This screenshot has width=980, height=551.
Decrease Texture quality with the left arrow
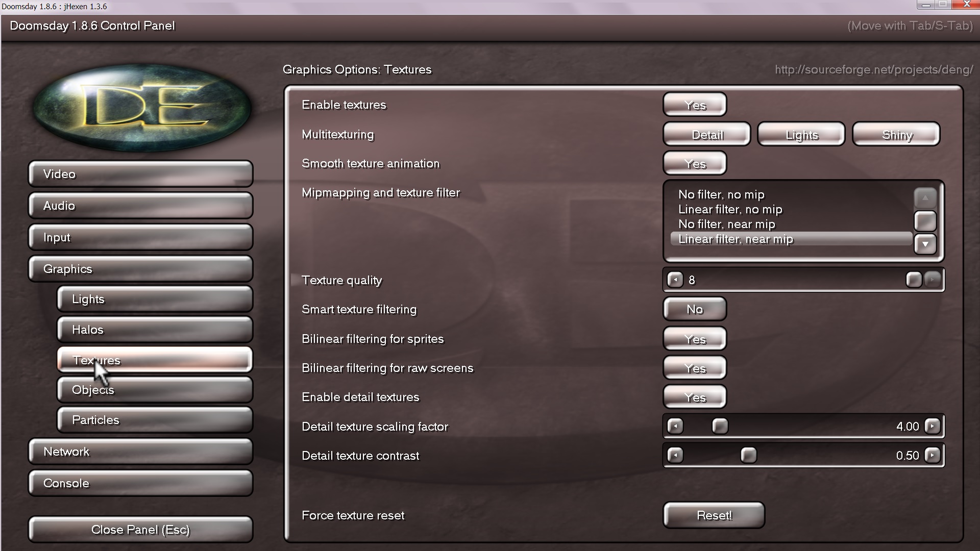675,280
